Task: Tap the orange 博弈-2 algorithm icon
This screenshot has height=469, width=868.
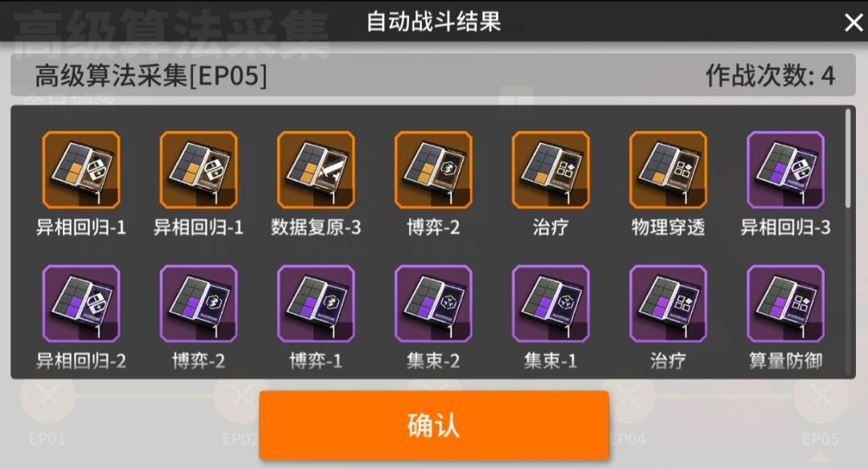Action: tap(433, 169)
